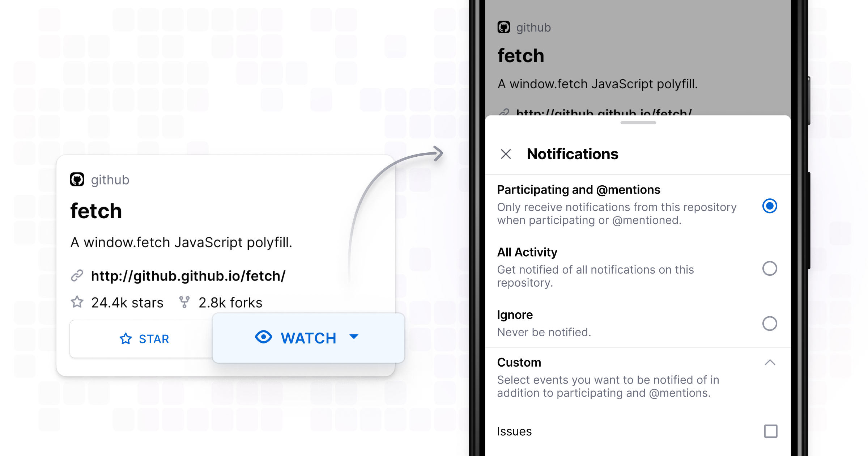Click the star icon inside the Star button
Image resolution: width=868 pixels, height=456 pixels.
coord(125,339)
